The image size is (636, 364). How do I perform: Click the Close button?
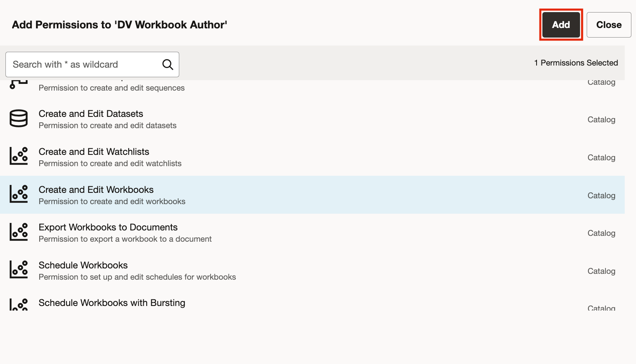609,25
